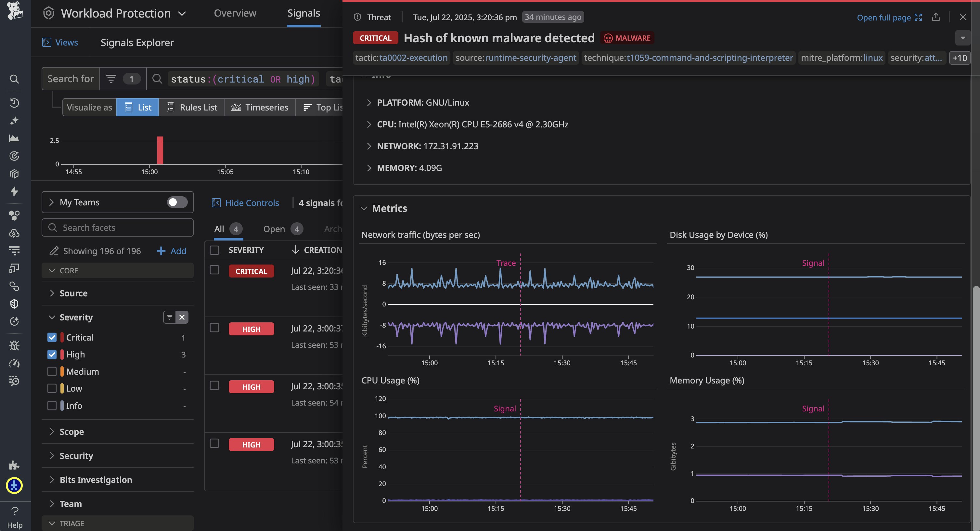The image size is (980, 531).
Task: Collapse the Metrics section
Action: [364, 208]
